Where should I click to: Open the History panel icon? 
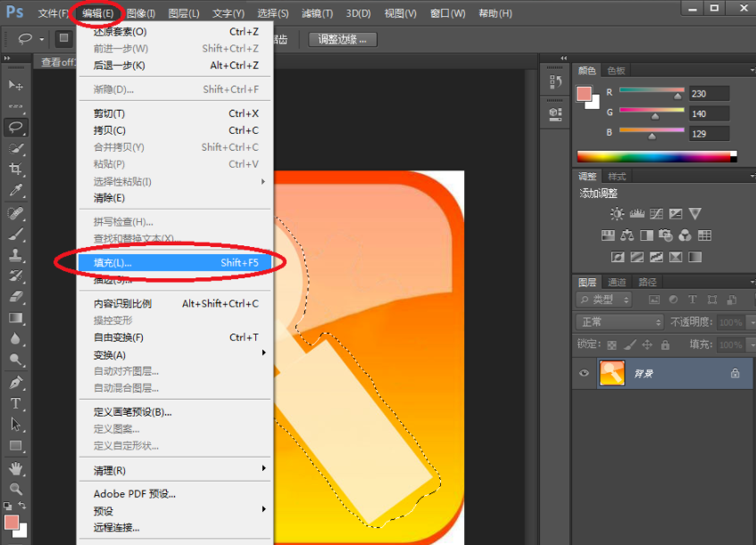(555, 82)
